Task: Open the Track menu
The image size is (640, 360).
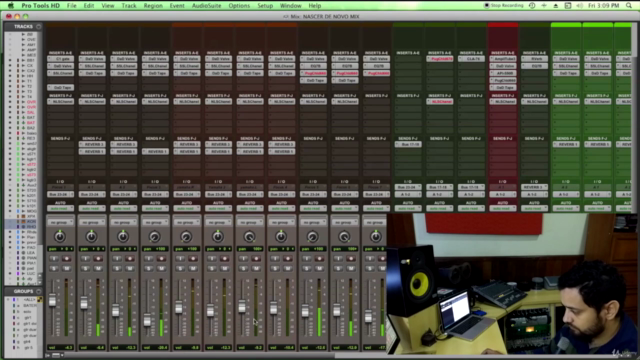Action: pos(129,6)
